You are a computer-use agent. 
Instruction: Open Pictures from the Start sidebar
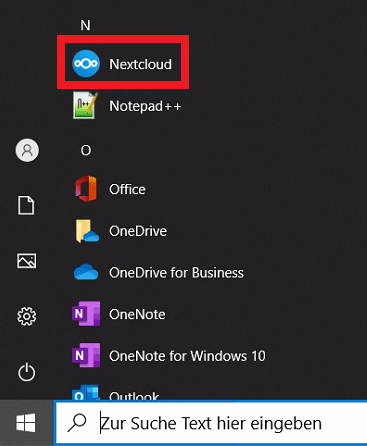pos(27,261)
